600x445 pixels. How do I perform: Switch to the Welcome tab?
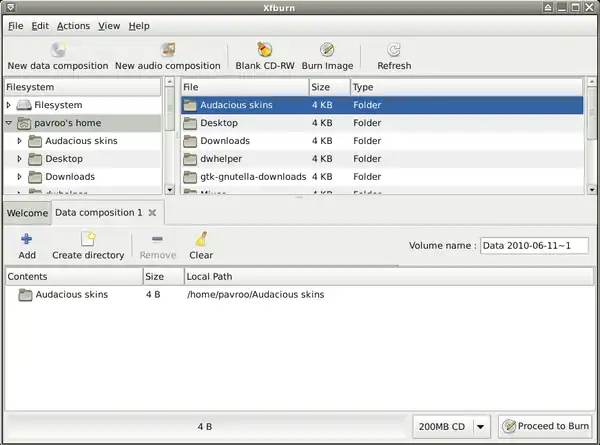click(x=27, y=213)
